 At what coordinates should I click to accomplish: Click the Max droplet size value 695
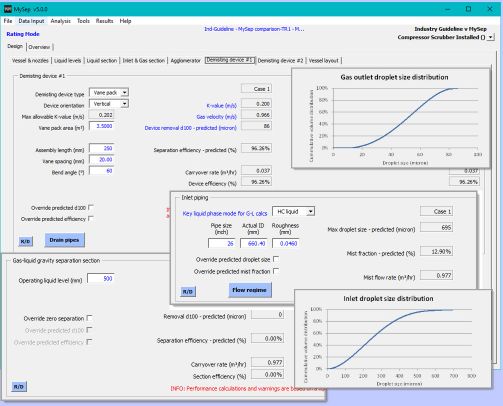coord(436,227)
